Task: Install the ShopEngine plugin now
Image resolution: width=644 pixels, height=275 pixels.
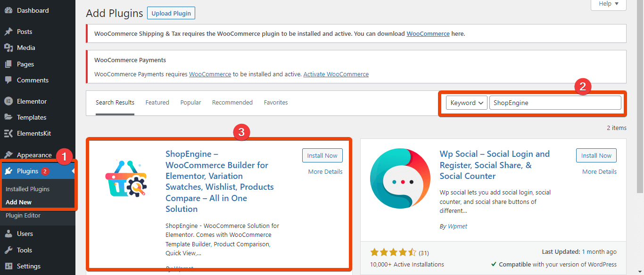Action: 322,155
